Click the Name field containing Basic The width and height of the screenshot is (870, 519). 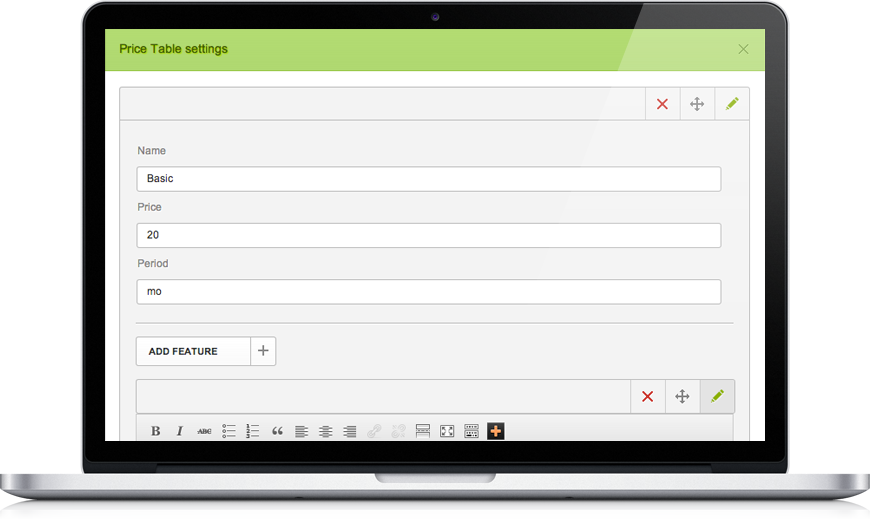click(x=429, y=179)
